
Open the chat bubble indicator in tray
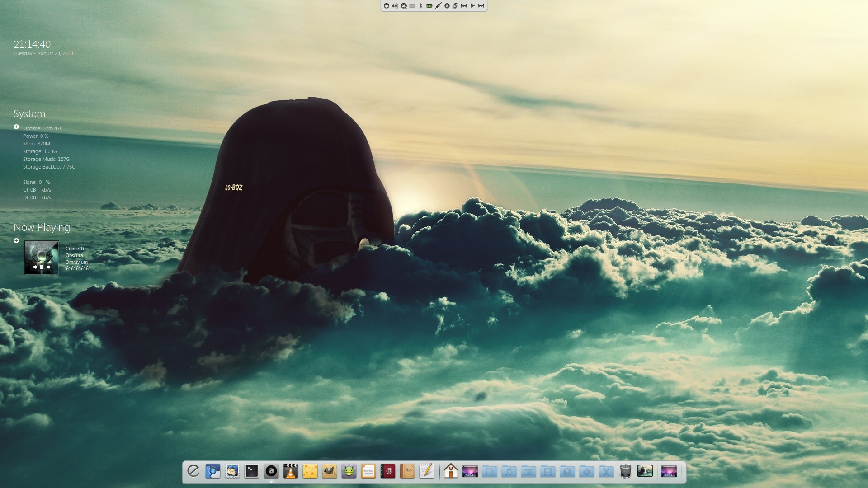[x=404, y=6]
